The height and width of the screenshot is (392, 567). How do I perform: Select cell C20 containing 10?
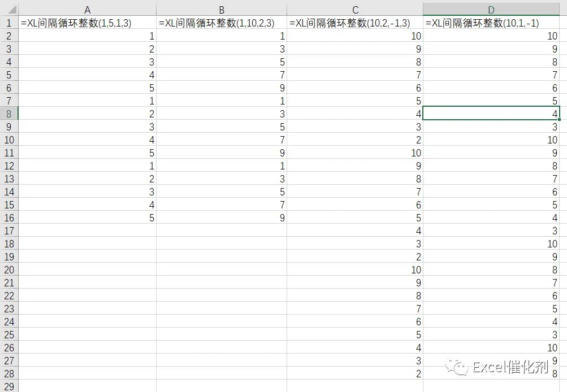(x=355, y=269)
